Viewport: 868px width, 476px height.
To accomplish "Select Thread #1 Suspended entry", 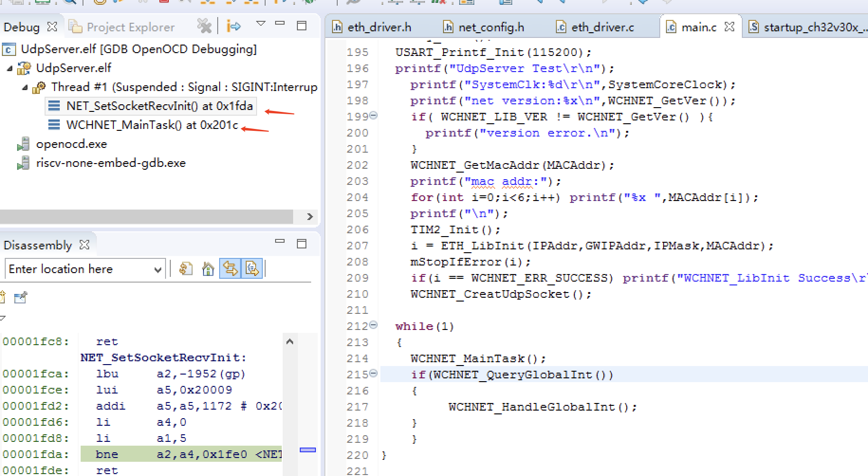I will pos(175,87).
